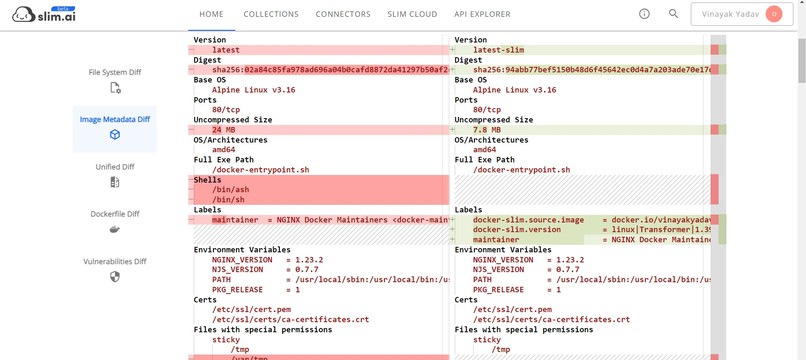Click left pane '/docker-entrypoint.sh' path
The image size is (806, 360).
[x=261, y=170]
